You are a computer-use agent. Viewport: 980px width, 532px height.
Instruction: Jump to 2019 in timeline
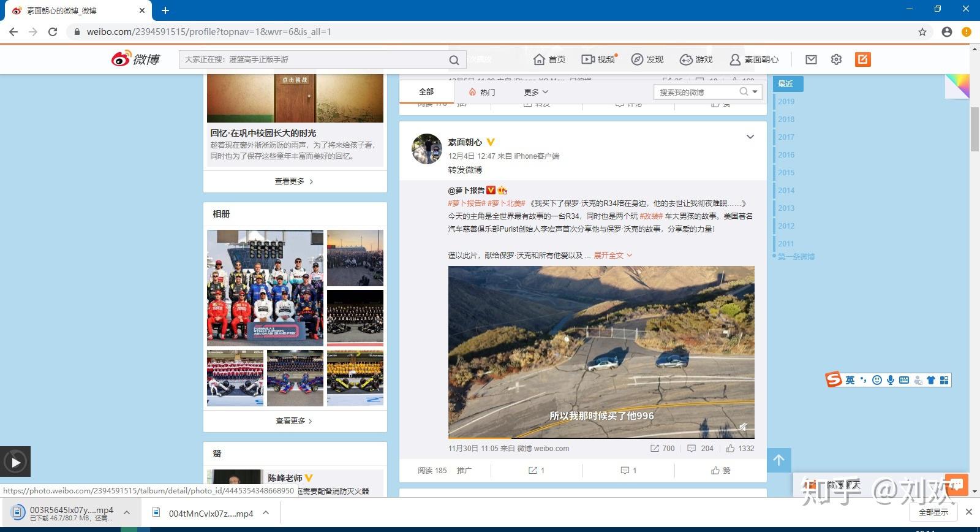tap(786, 102)
